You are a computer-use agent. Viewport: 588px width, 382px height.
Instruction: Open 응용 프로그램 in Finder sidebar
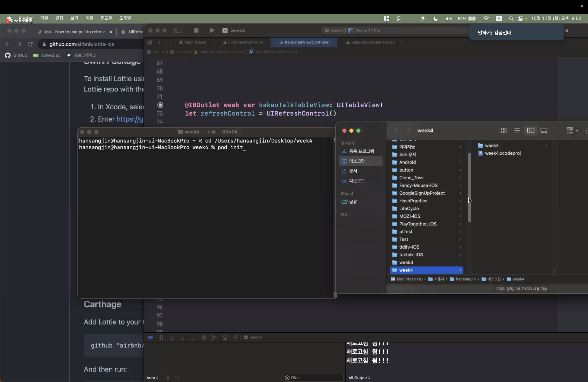coord(361,151)
